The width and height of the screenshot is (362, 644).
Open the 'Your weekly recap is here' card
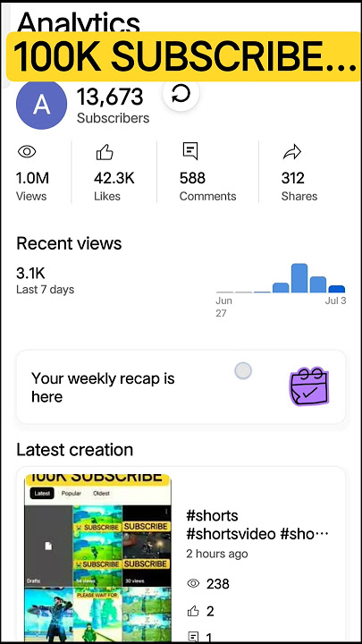tap(181, 387)
